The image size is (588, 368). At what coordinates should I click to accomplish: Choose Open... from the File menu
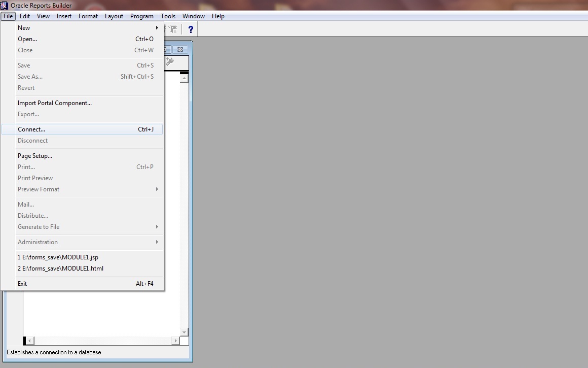[x=82, y=39]
